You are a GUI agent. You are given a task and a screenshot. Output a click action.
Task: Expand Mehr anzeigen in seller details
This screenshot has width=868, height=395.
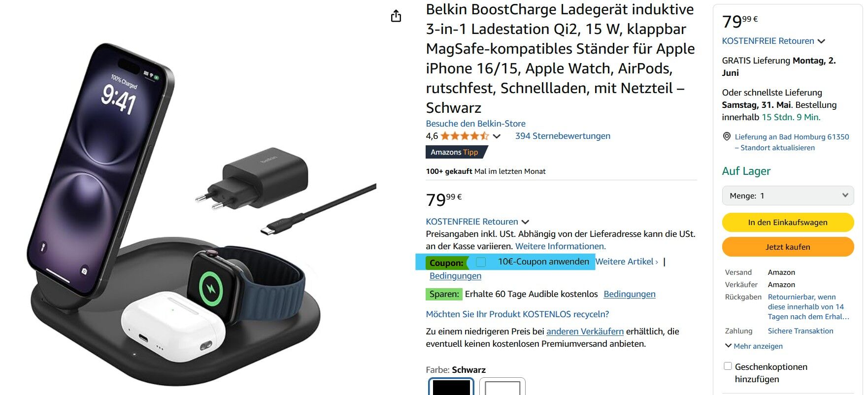[x=754, y=346]
